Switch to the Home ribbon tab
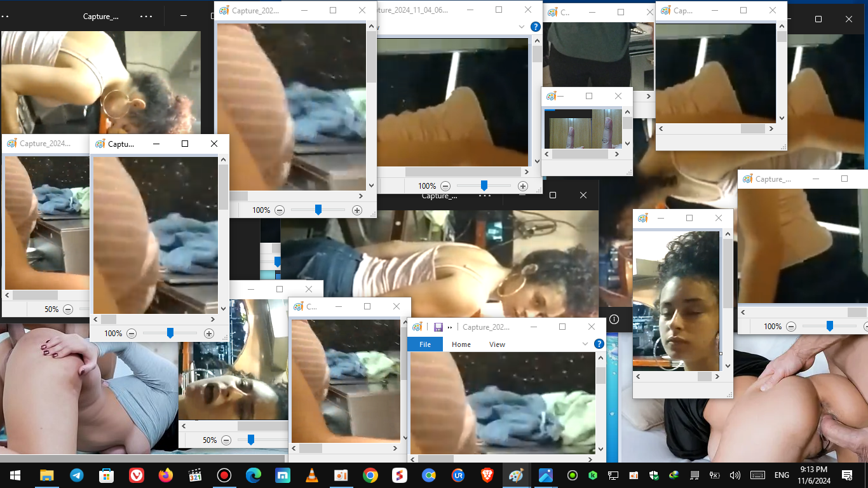Viewport: 868px width, 488px height. 461,344
